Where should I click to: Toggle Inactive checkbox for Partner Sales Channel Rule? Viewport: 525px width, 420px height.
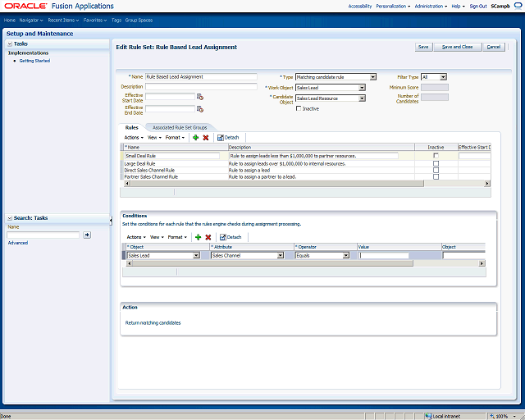tap(436, 176)
